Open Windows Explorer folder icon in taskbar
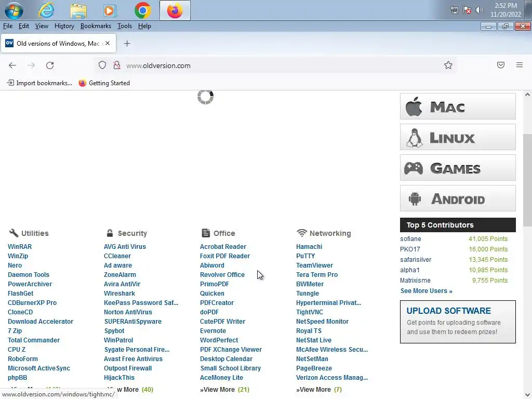 click(78, 10)
